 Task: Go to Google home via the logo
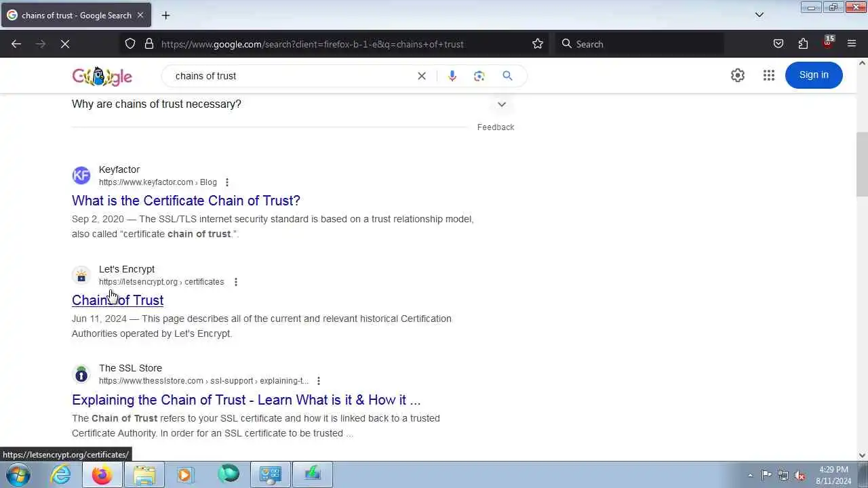tap(102, 76)
